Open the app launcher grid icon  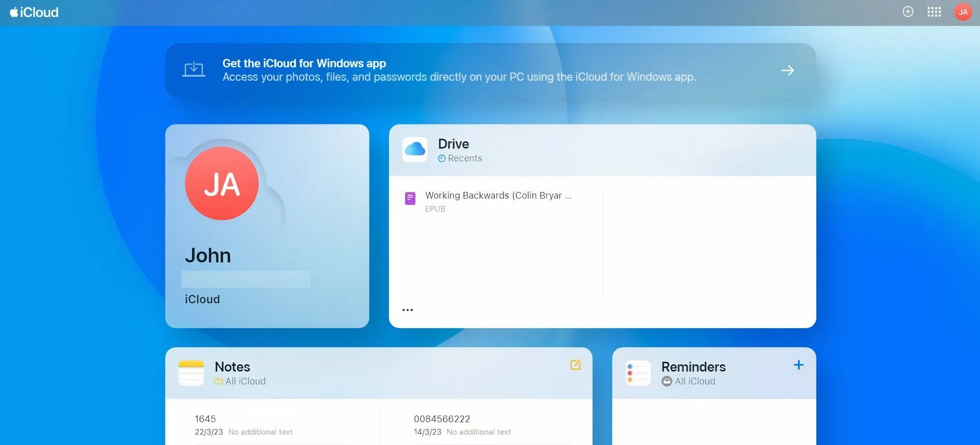(x=934, y=12)
